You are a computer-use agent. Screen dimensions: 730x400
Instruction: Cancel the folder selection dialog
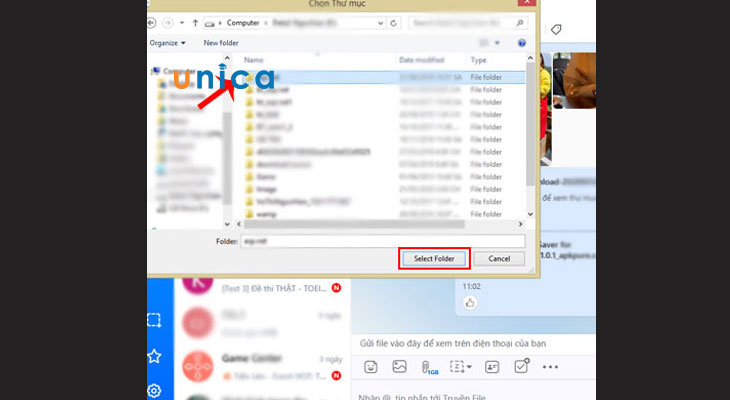click(x=499, y=258)
